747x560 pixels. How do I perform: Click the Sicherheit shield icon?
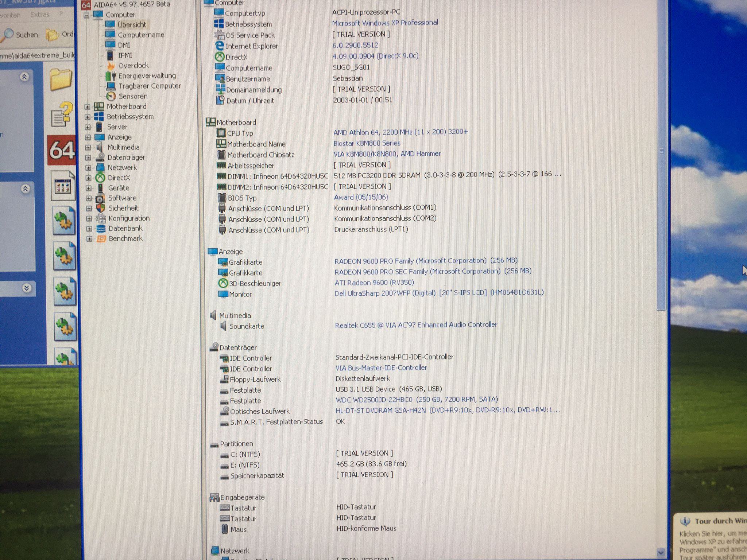101,208
